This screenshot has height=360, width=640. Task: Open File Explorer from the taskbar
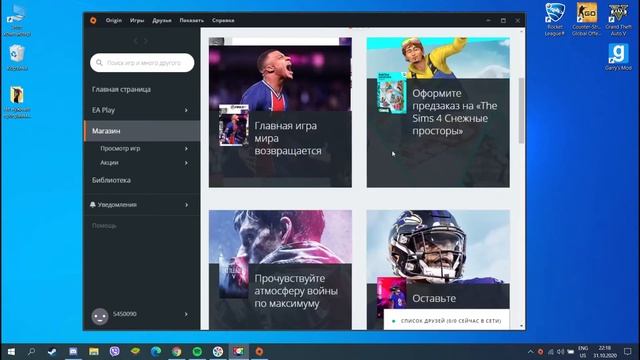[x=94, y=351]
